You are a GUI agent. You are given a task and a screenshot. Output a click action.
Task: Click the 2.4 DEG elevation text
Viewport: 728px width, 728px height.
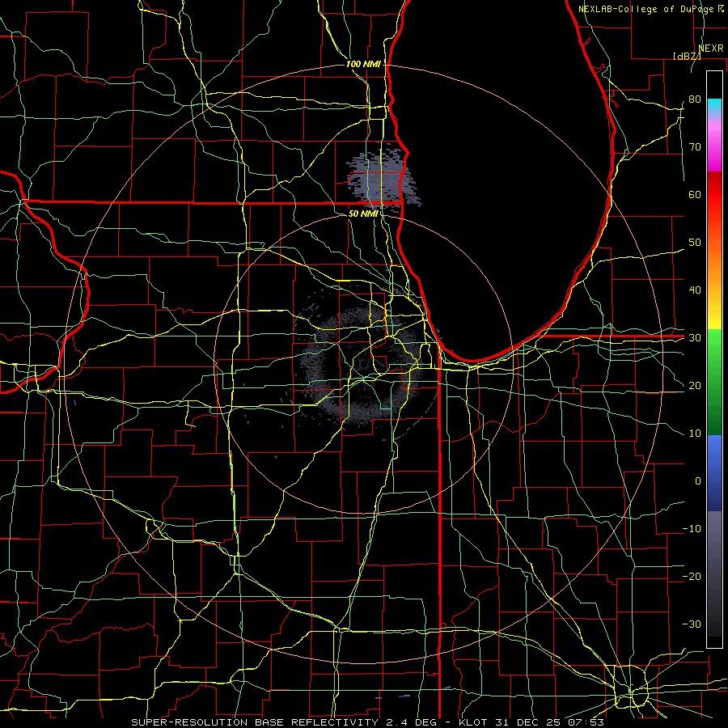point(412,722)
